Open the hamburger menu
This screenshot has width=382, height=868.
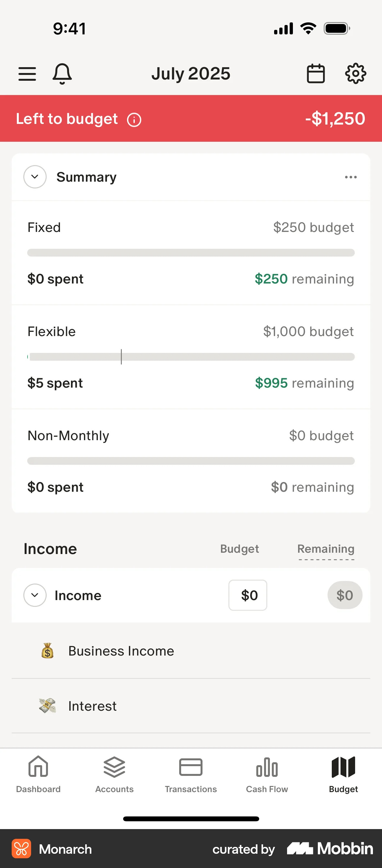tap(27, 74)
